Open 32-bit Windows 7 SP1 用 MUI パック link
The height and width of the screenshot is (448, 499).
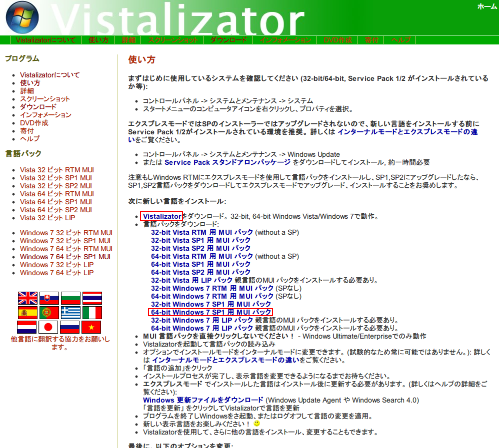click(x=211, y=304)
